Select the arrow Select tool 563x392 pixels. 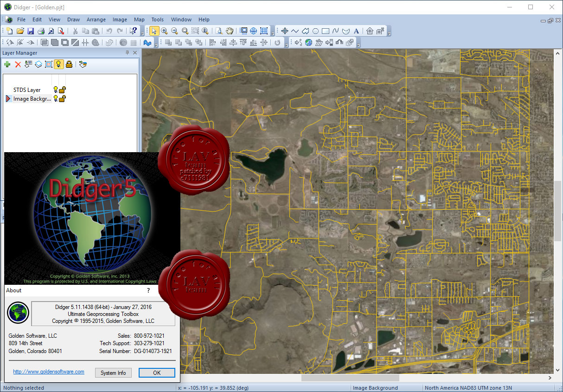[154, 31]
